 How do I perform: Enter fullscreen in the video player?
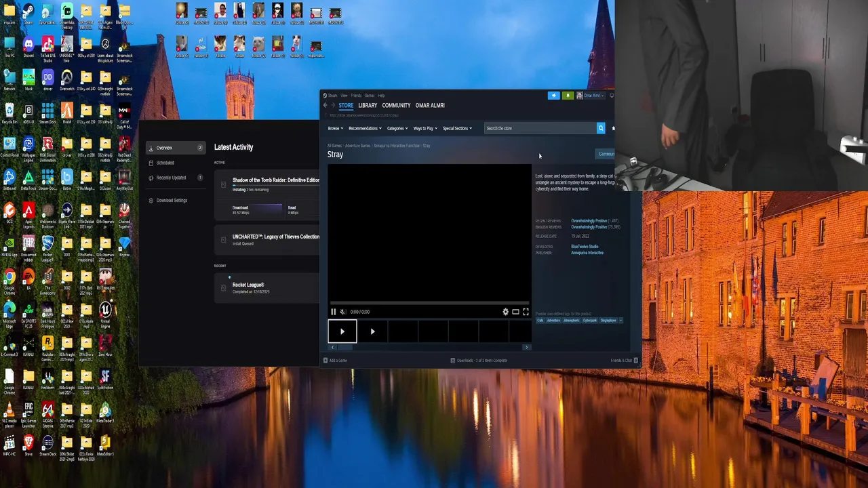tap(526, 312)
